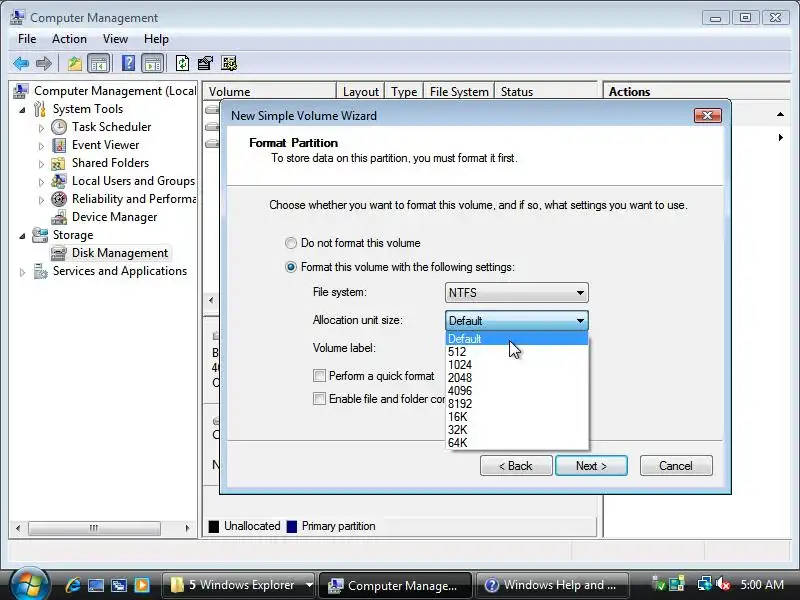Click the blue Primary partition legend swatch
800x600 pixels.
(x=292, y=526)
